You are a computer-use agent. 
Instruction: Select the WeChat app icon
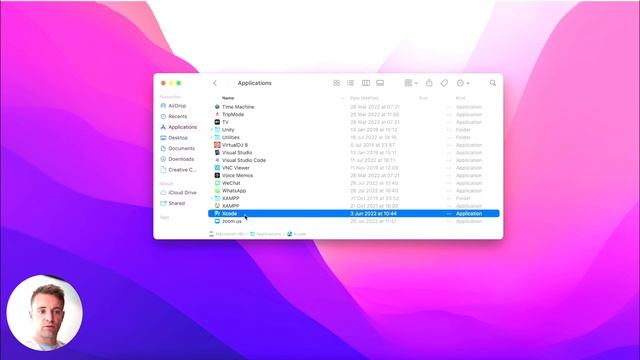(217, 183)
